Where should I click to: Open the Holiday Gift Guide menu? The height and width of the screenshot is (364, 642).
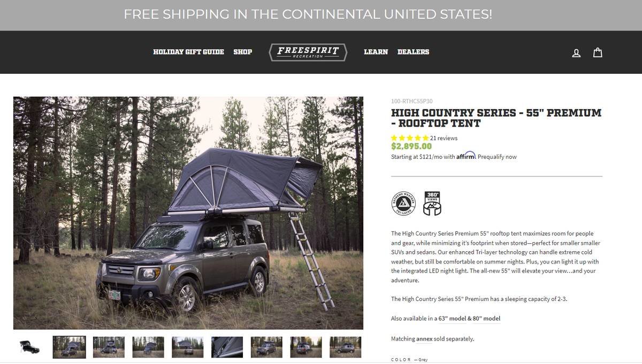(188, 52)
